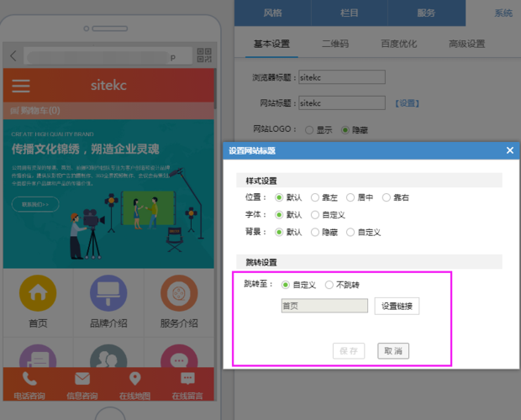The width and height of the screenshot is (521, 420).
Task: Click the 【设置】 link beside 网站标题
Action: pyautogui.click(x=407, y=103)
